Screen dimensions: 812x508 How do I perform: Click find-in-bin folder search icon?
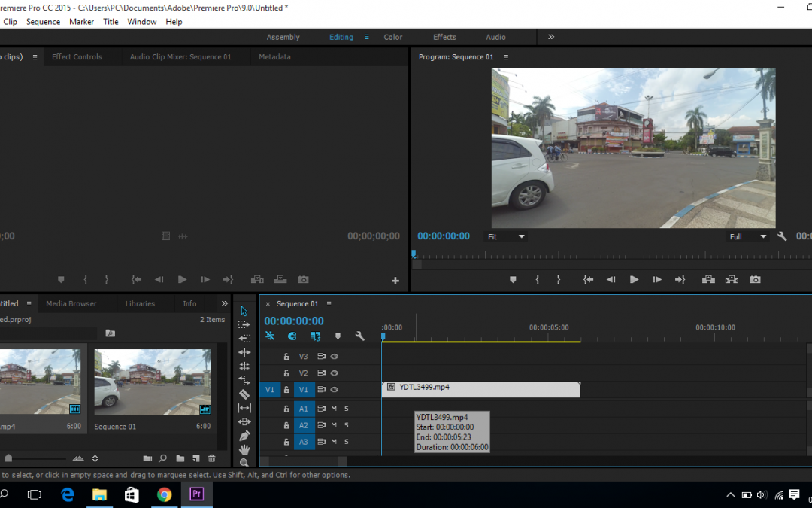click(110, 333)
